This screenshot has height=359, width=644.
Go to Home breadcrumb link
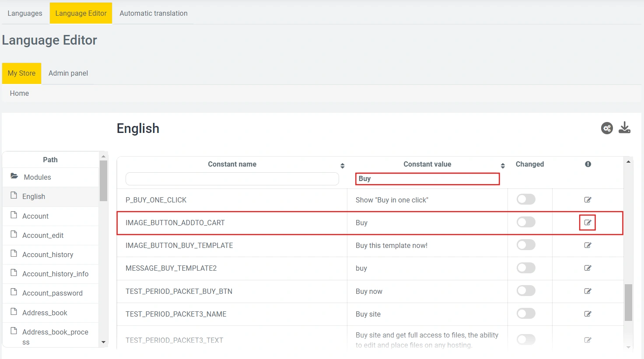(19, 93)
